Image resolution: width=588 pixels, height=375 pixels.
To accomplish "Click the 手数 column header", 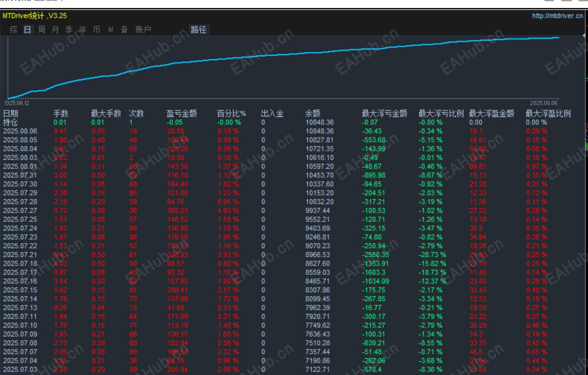I will pyautogui.click(x=60, y=114).
